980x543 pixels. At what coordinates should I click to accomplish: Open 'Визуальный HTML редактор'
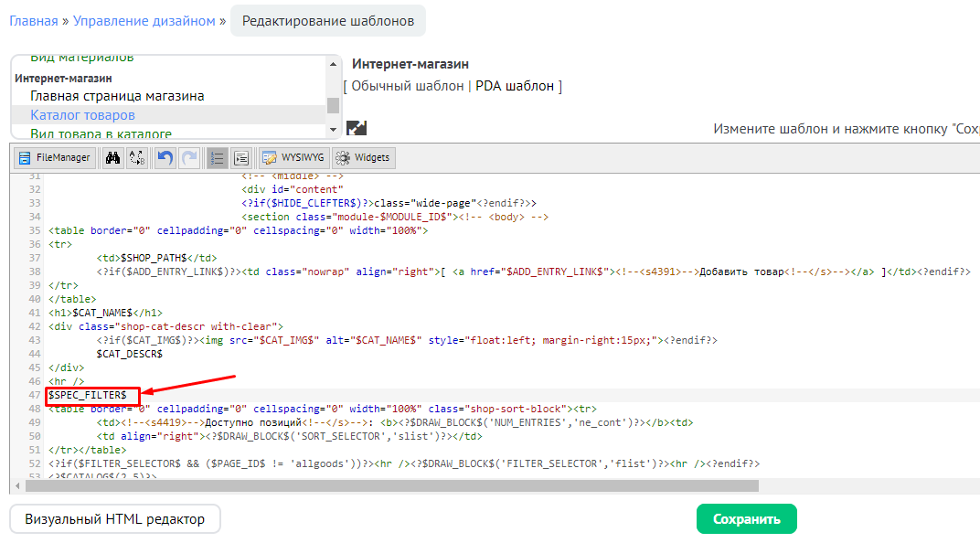[115, 519]
